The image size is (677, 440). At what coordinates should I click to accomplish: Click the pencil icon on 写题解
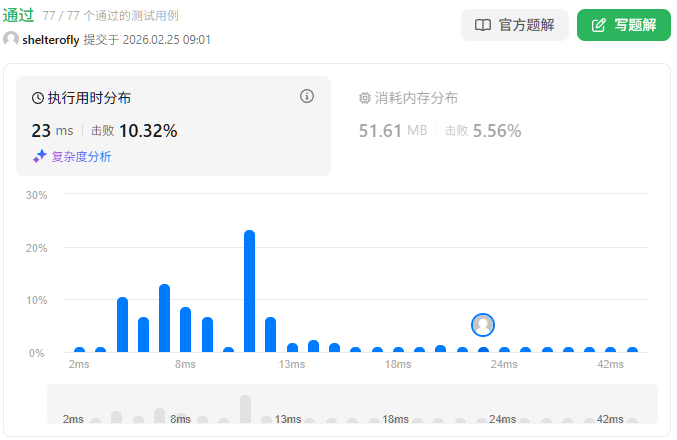click(x=599, y=25)
